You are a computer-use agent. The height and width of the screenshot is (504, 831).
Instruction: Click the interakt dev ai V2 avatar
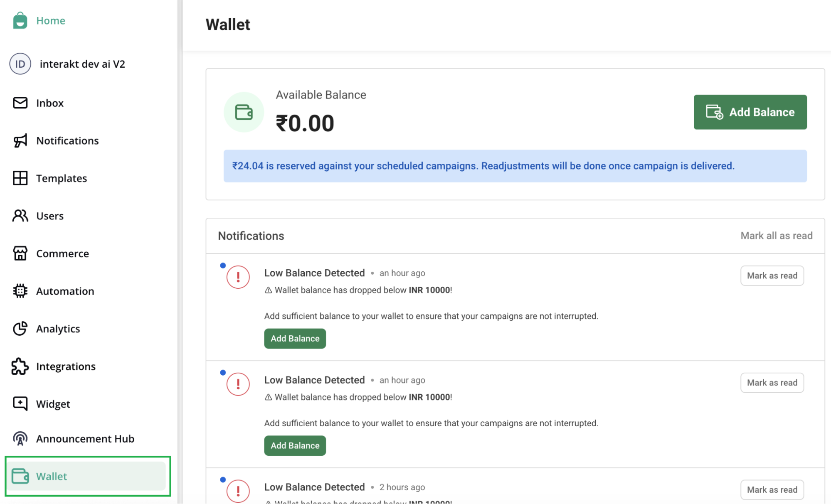point(20,64)
